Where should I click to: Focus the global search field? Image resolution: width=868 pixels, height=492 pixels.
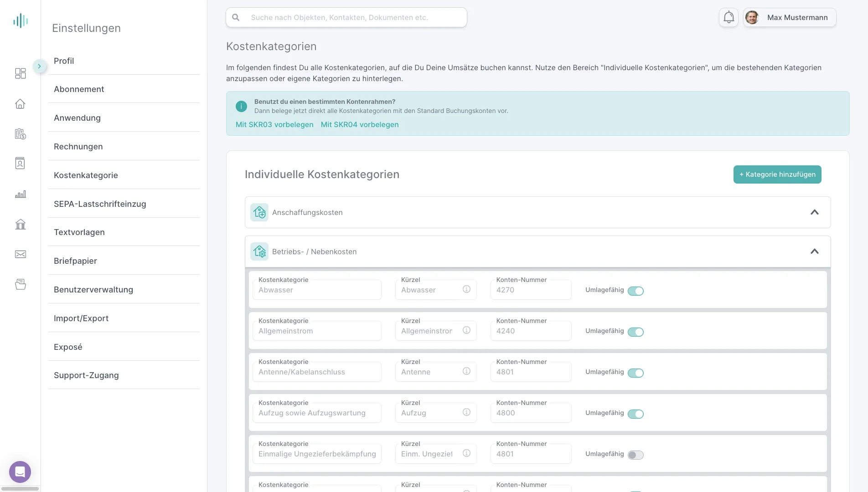(346, 17)
